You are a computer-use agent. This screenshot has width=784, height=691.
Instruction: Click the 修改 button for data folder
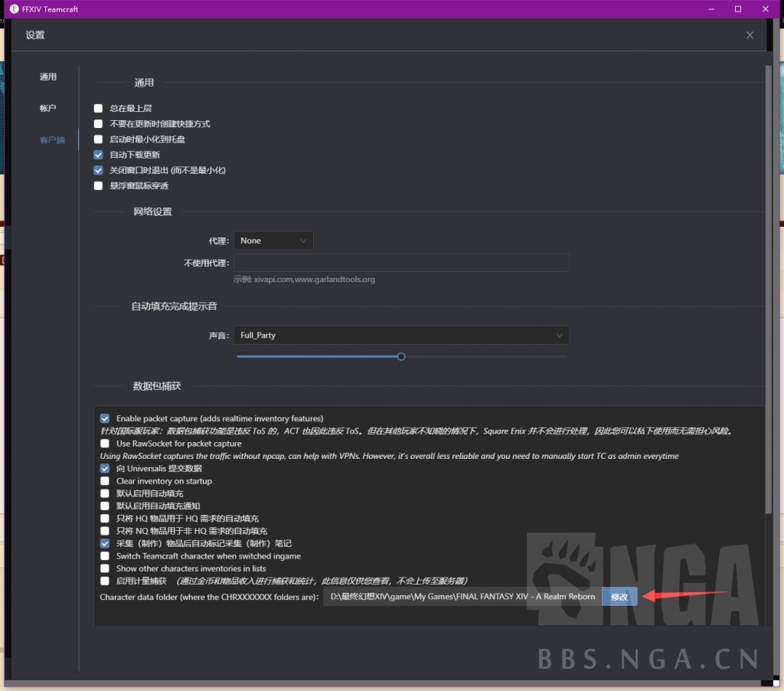pos(619,597)
